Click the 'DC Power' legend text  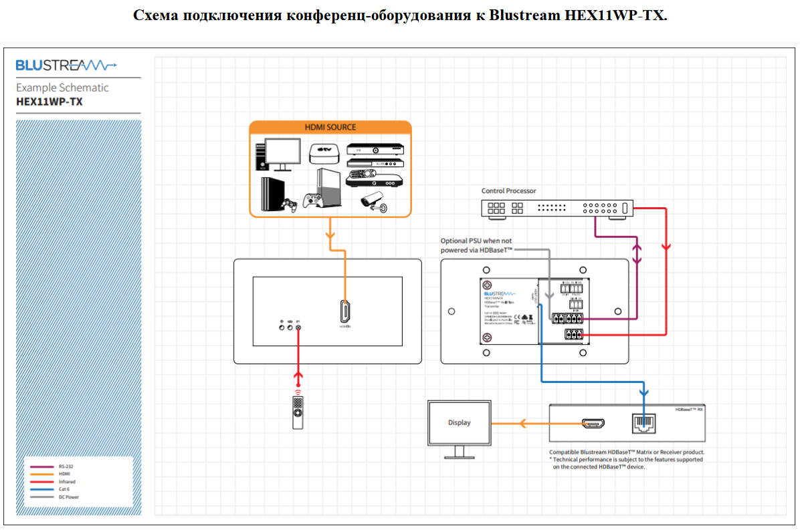pos(68,497)
